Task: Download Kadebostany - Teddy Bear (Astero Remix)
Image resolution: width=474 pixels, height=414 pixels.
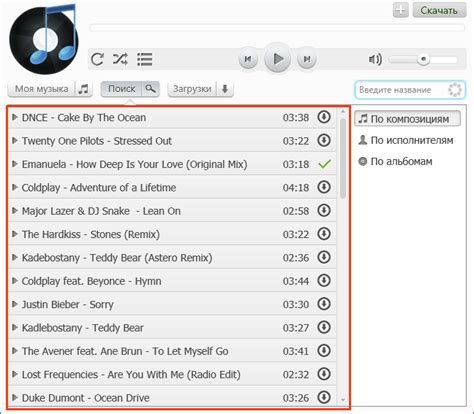Action: [x=324, y=257]
